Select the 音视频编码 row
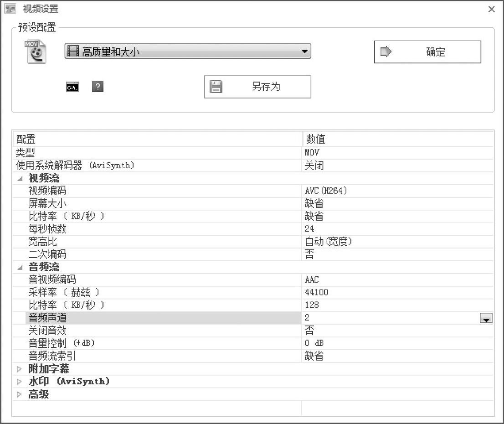This screenshot has height=424, width=504. tap(253, 279)
